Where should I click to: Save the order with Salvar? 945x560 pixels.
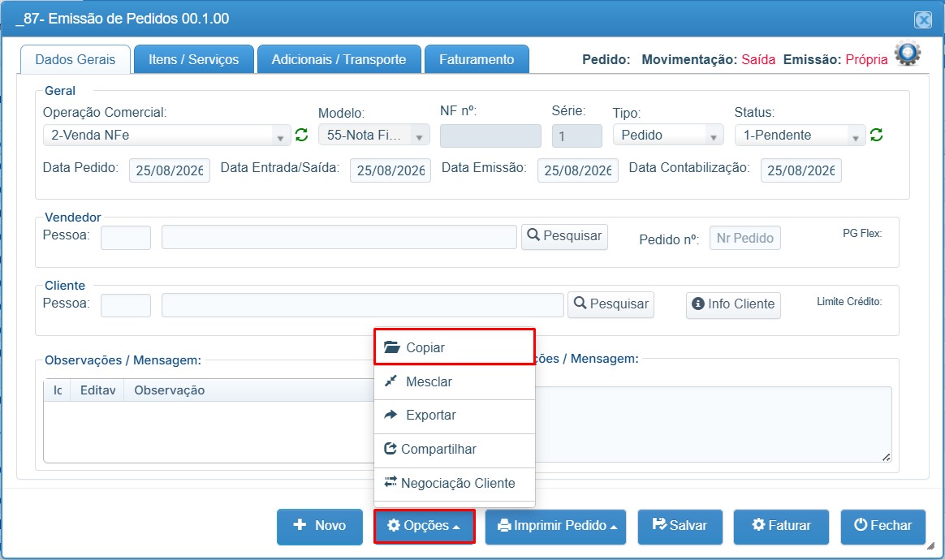click(680, 526)
